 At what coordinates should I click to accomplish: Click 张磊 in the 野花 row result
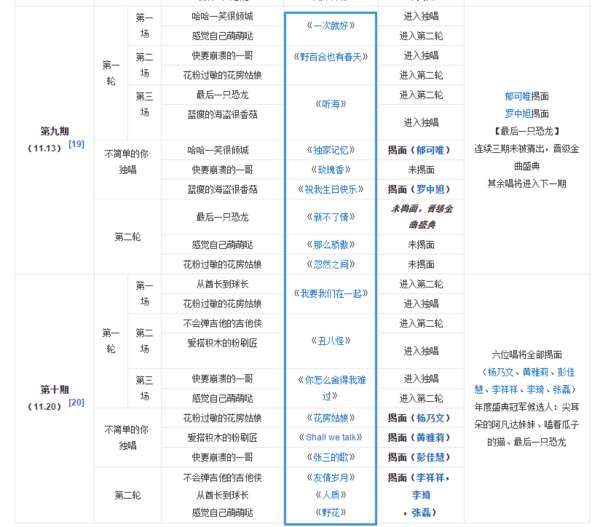point(421,512)
